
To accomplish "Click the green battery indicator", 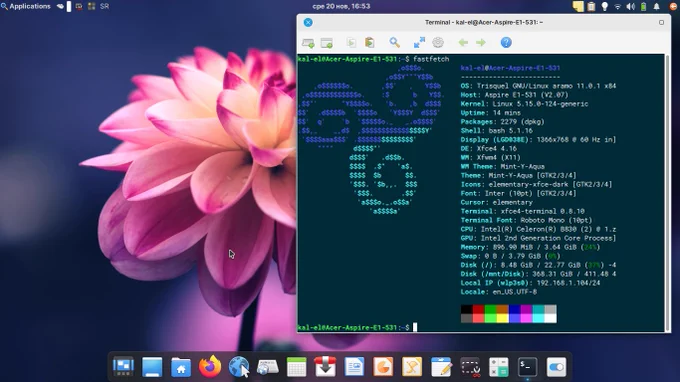I will point(644,7).
